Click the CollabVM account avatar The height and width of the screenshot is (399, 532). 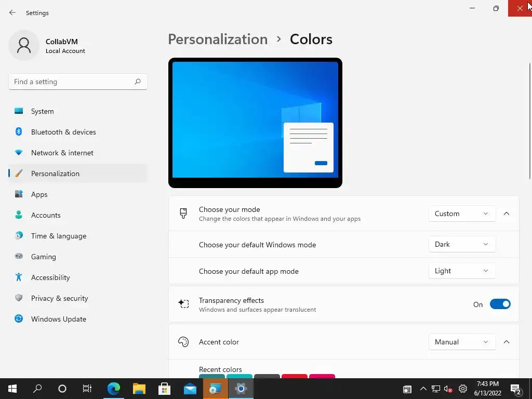pos(24,45)
